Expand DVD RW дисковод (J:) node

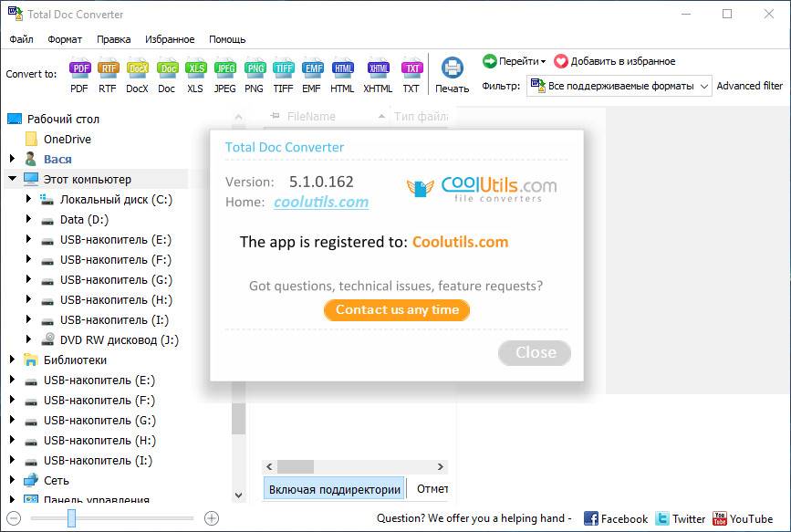pos(29,339)
